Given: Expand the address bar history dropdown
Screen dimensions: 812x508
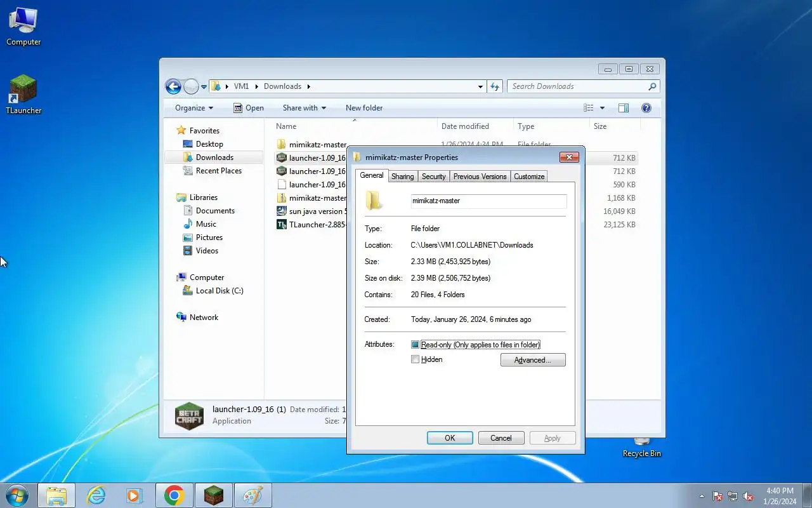Looking at the screenshot, I should [x=480, y=86].
